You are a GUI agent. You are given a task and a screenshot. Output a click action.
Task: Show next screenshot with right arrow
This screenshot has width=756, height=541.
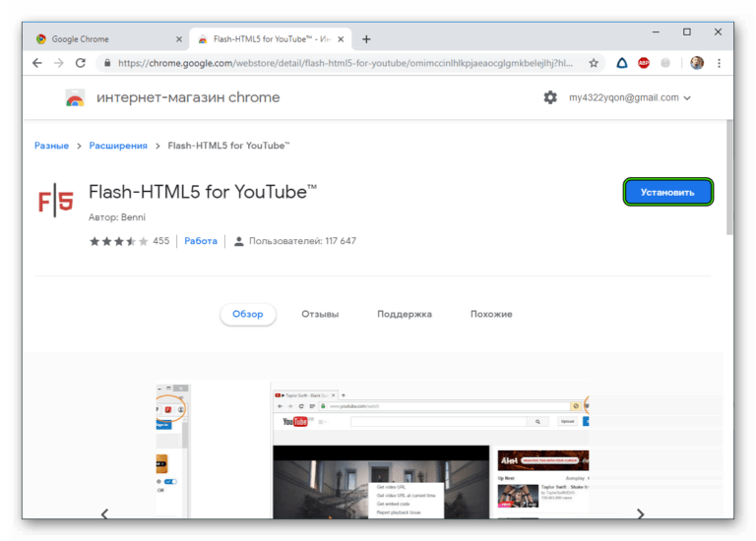(640, 513)
